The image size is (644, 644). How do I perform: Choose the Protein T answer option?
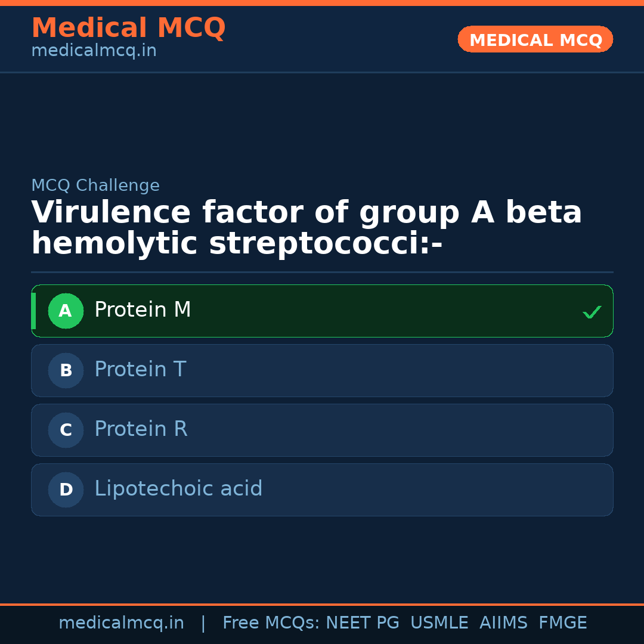[140, 370]
